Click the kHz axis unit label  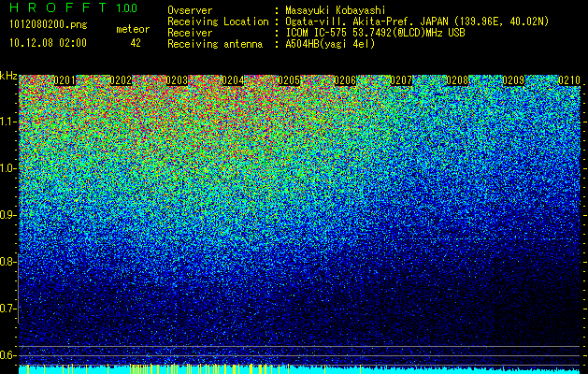click(8, 76)
